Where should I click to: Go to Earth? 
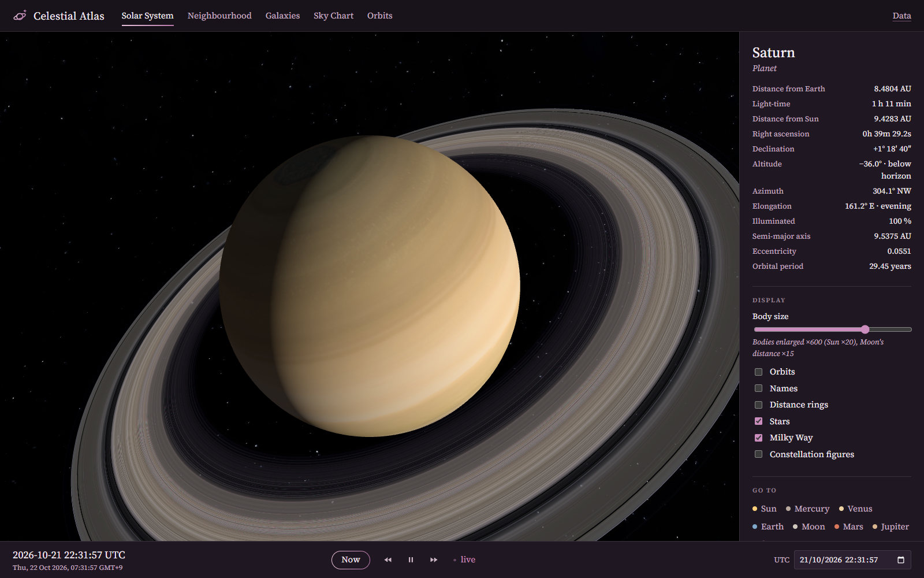click(x=767, y=527)
